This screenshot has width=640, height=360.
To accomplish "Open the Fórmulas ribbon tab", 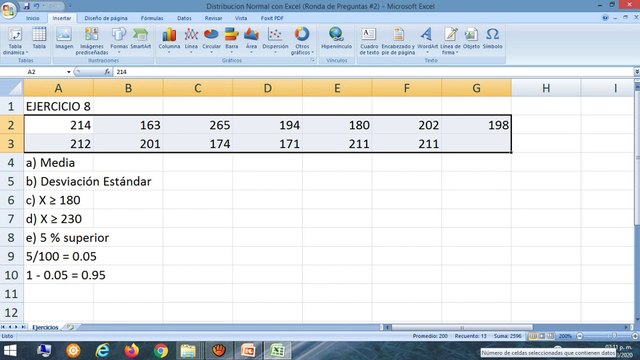I will [x=152, y=18].
